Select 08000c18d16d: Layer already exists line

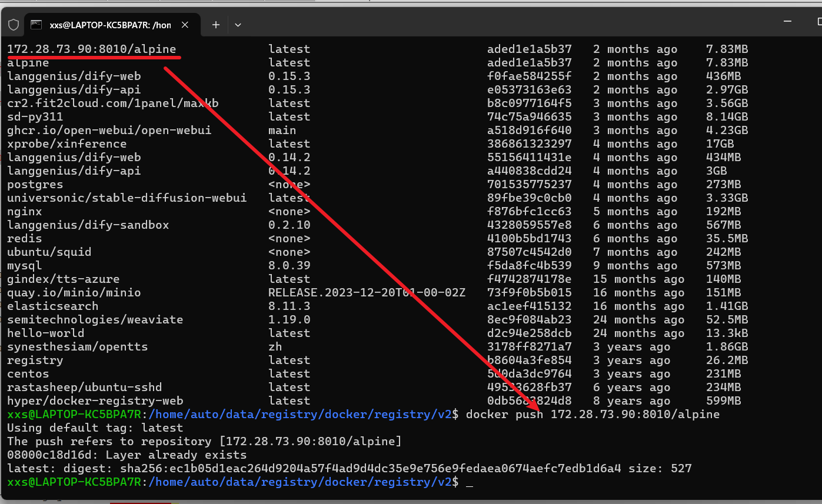pos(127,455)
